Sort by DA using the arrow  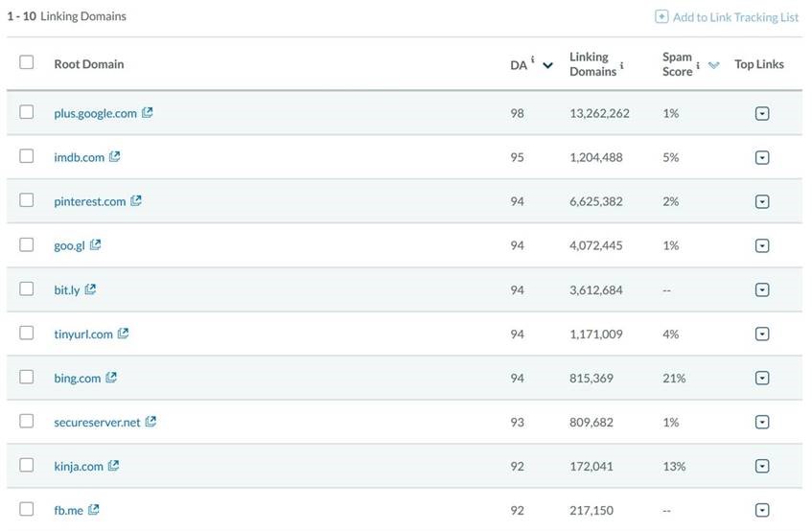coord(547,65)
